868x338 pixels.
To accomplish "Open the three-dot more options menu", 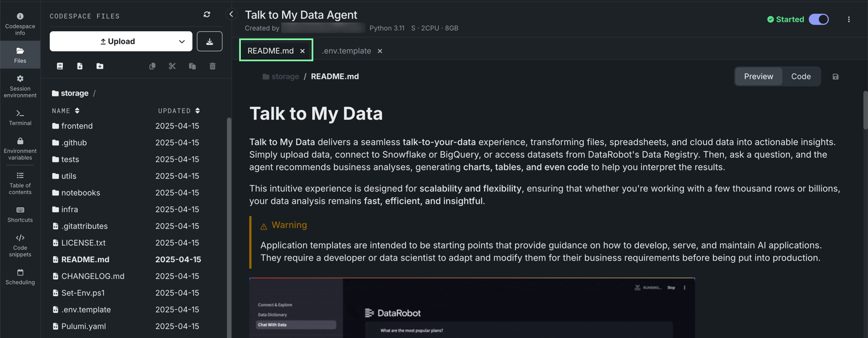I will pyautogui.click(x=848, y=19).
